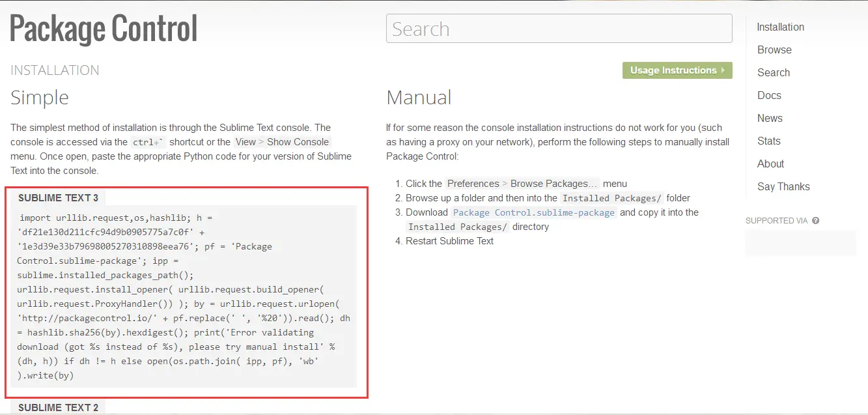Screen dimensions: 868x415
Task: Open the Usage Instructions button
Action: [677, 70]
